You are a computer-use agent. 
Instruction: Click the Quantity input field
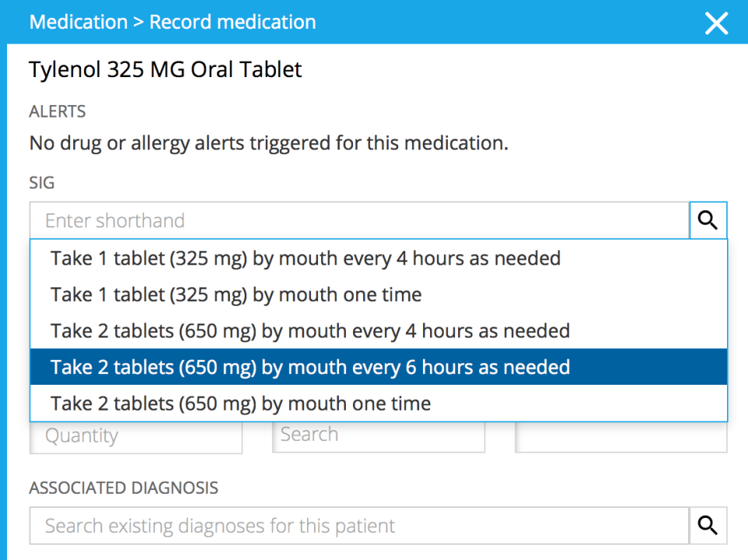[x=136, y=437]
